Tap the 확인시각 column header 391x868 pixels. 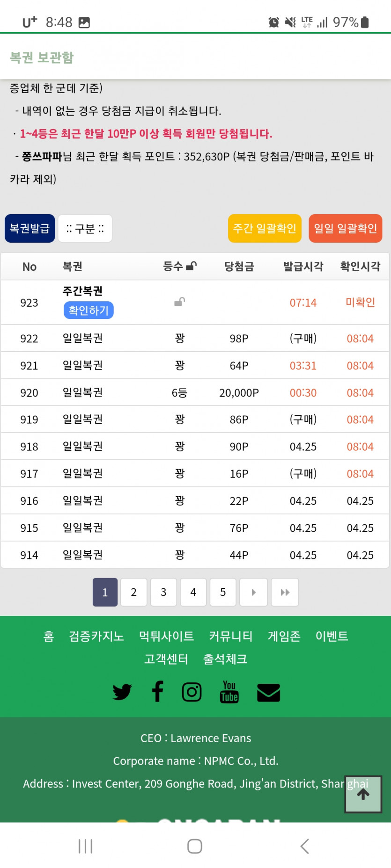pyautogui.click(x=360, y=267)
